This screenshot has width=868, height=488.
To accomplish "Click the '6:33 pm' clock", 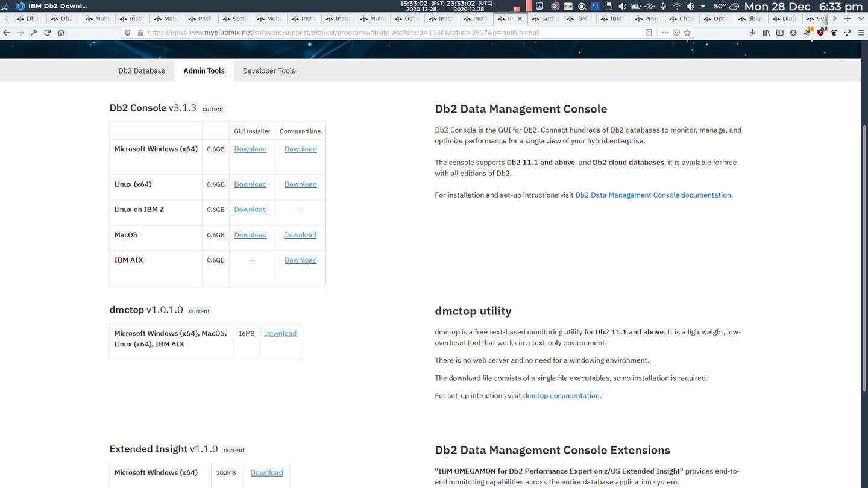I will (x=841, y=7).
